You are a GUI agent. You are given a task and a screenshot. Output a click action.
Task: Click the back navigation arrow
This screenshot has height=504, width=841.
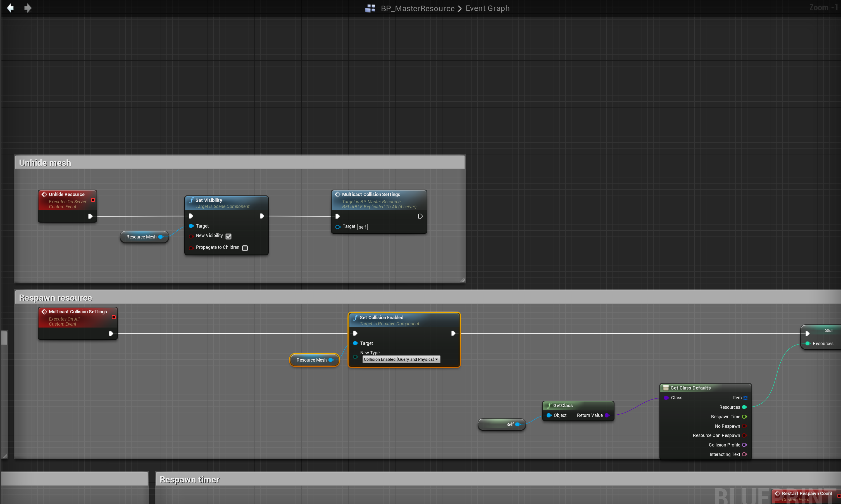click(x=10, y=8)
